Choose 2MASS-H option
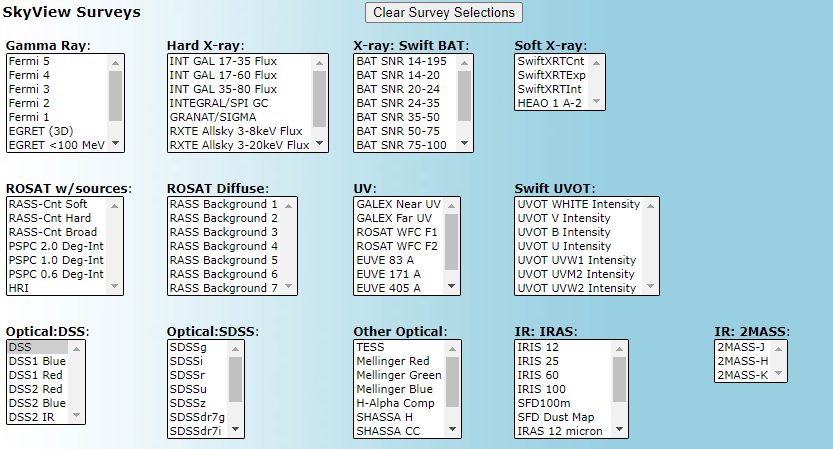Image resolution: width=833 pixels, height=449 pixels. coord(742,361)
